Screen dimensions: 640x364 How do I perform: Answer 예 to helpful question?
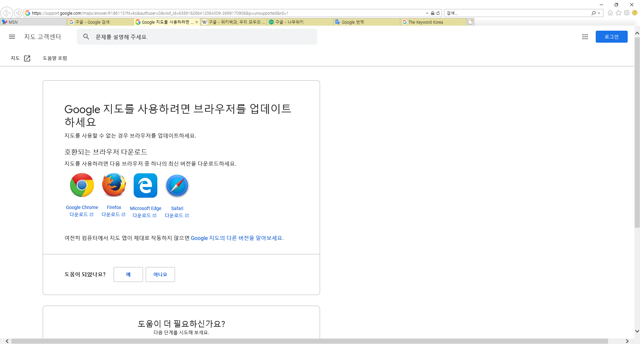[128, 274]
